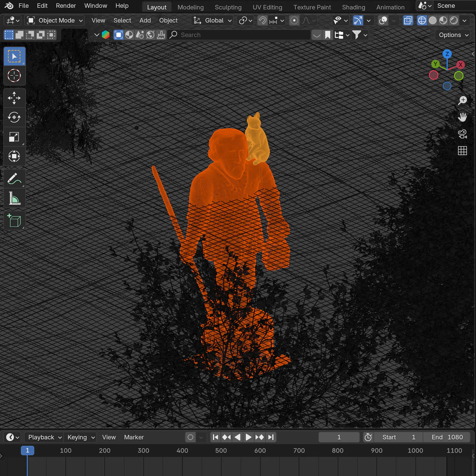The height and width of the screenshot is (476, 476).
Task: Select the Scale tool
Action: (14, 137)
